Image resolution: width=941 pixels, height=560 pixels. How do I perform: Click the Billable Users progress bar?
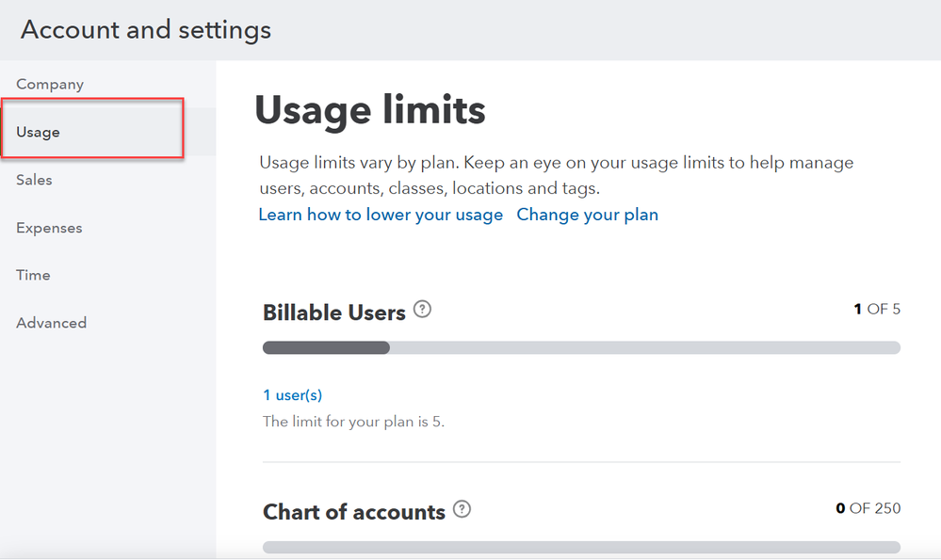tap(581, 347)
